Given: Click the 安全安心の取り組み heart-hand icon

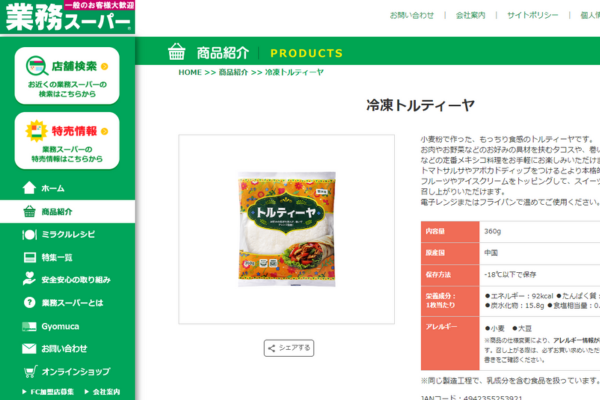Looking at the screenshot, I should click(29, 279).
